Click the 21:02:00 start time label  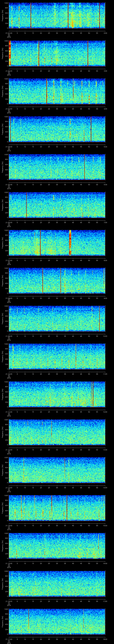coord(9,71)
